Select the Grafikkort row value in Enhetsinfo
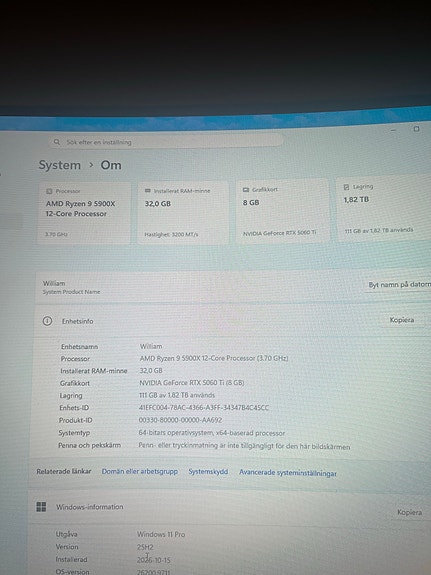The width and height of the screenshot is (431, 575). pyautogui.click(x=191, y=382)
